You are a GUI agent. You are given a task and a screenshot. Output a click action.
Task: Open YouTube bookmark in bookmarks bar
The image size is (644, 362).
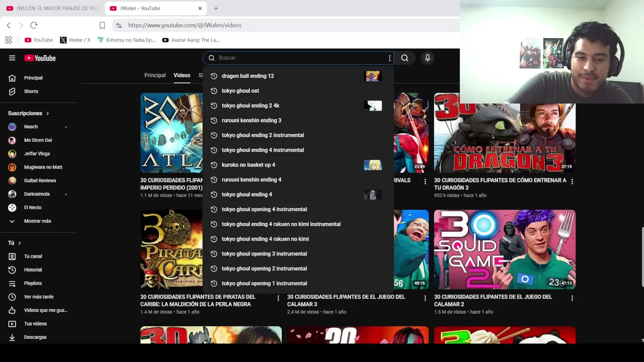(x=39, y=40)
